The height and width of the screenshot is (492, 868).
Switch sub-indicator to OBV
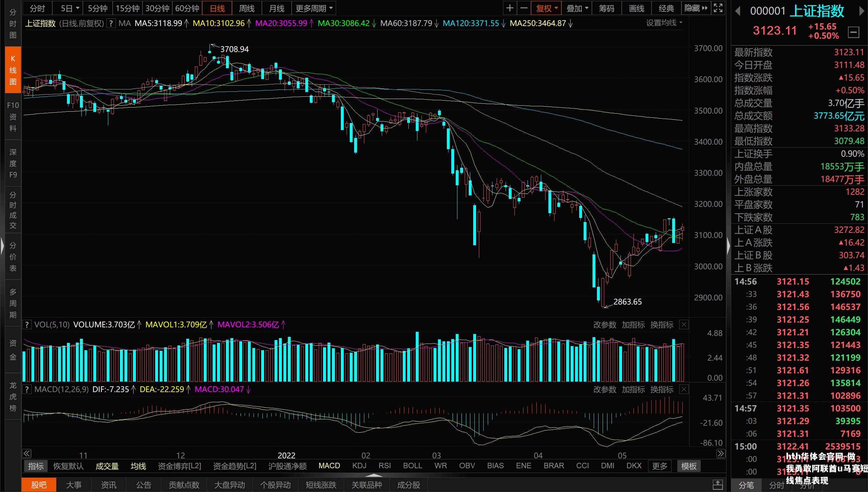click(x=467, y=466)
